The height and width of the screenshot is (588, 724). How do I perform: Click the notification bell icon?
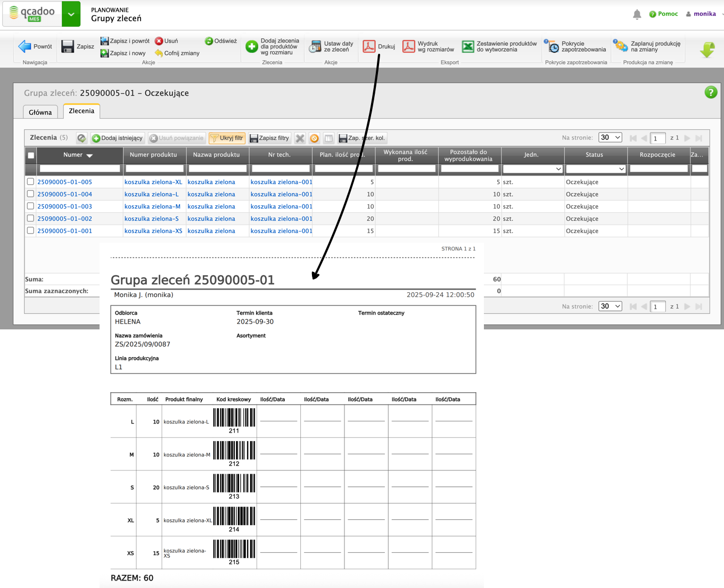637,14
